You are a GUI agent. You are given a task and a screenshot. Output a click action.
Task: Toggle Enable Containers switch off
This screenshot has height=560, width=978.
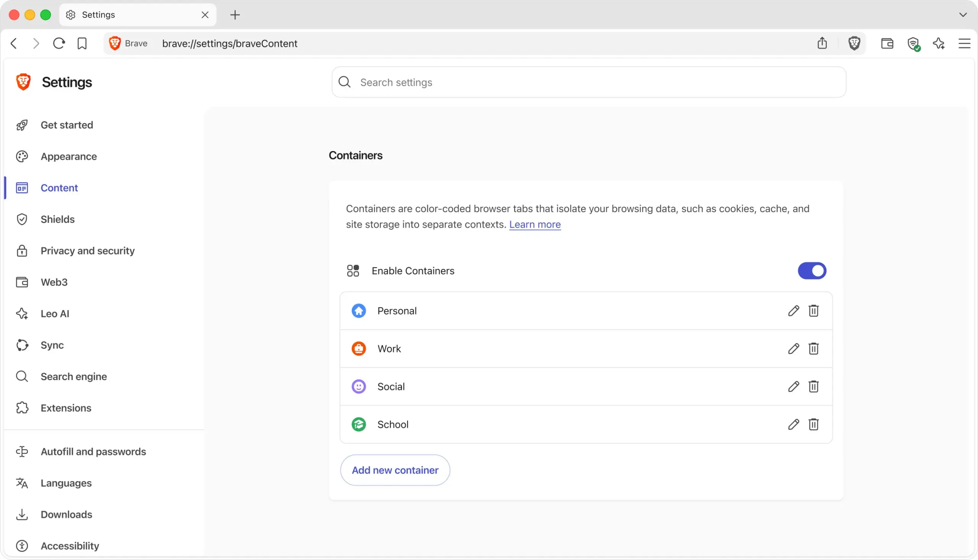811,271
